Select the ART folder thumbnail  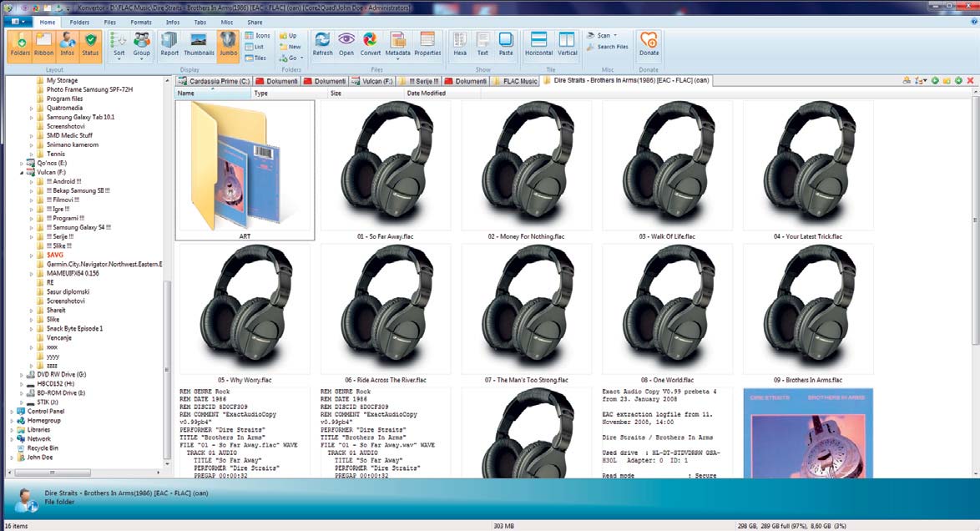click(245, 170)
